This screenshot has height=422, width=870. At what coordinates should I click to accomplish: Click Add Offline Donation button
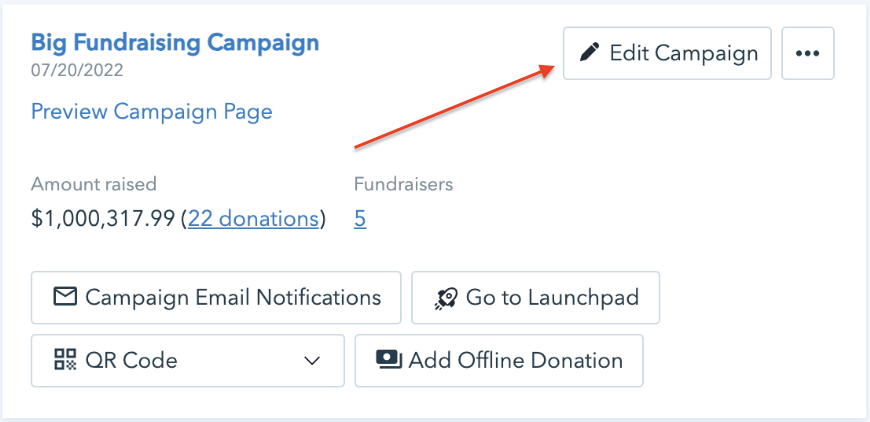498,360
